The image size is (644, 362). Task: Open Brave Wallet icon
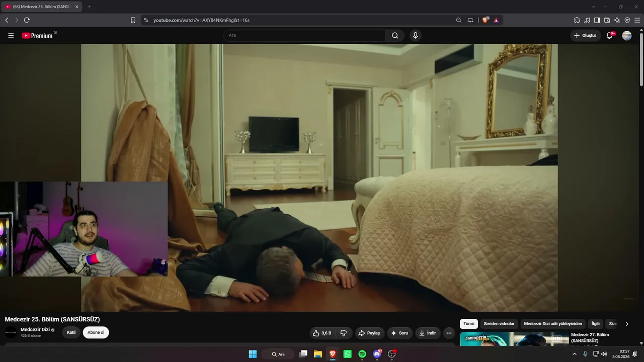pos(607,20)
